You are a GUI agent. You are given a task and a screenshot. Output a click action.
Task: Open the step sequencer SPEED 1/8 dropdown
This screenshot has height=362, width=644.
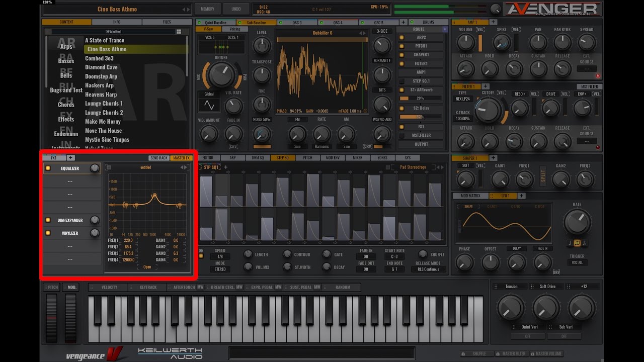[220, 256]
